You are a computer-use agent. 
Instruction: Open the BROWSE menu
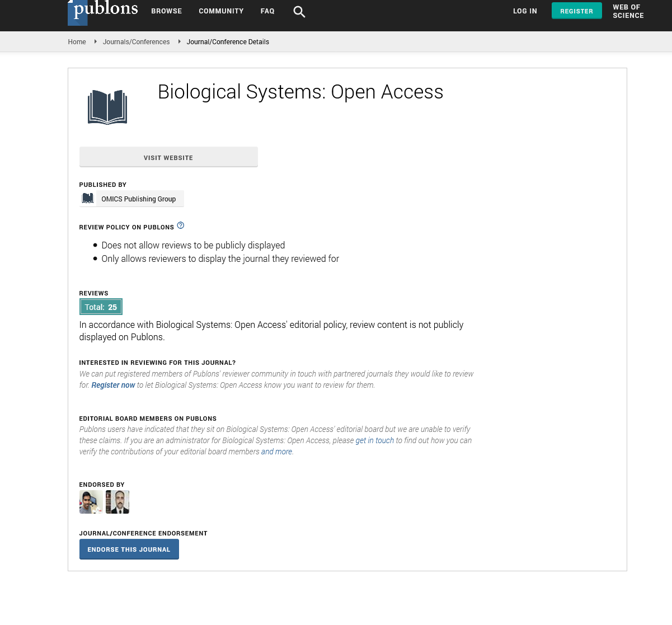tap(167, 11)
